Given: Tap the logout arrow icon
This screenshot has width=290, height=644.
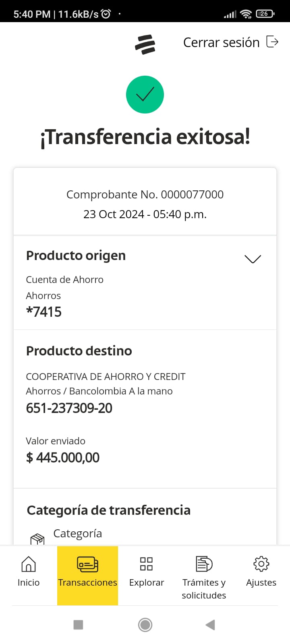Looking at the screenshot, I should pyautogui.click(x=272, y=42).
